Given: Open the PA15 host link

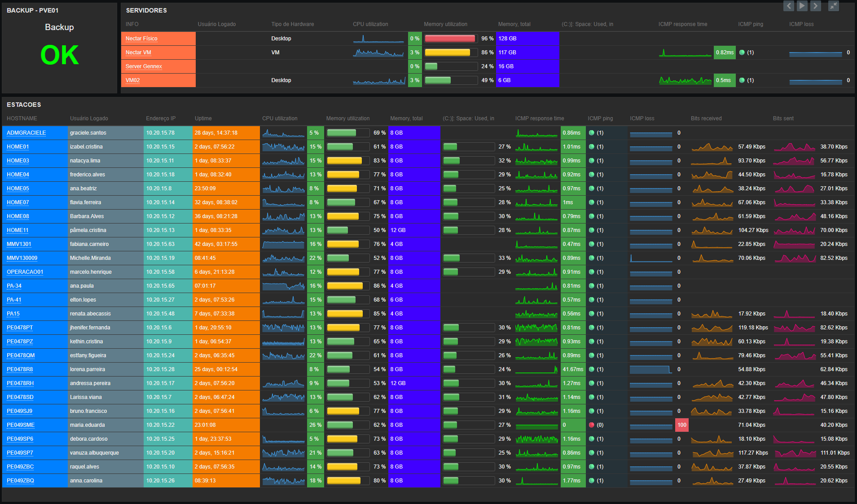Looking at the screenshot, I should click(13, 314).
